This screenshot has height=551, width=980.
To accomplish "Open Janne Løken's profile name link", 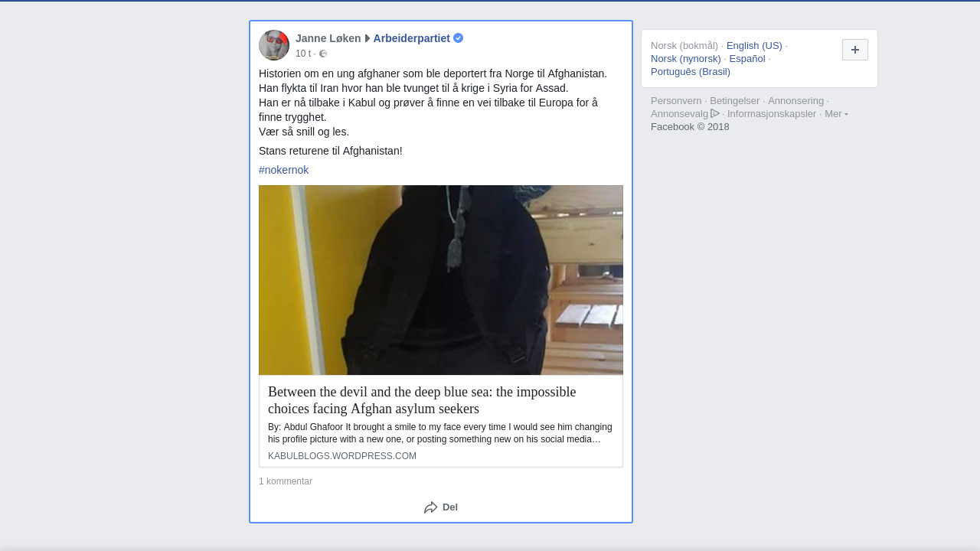I will click(x=328, y=38).
